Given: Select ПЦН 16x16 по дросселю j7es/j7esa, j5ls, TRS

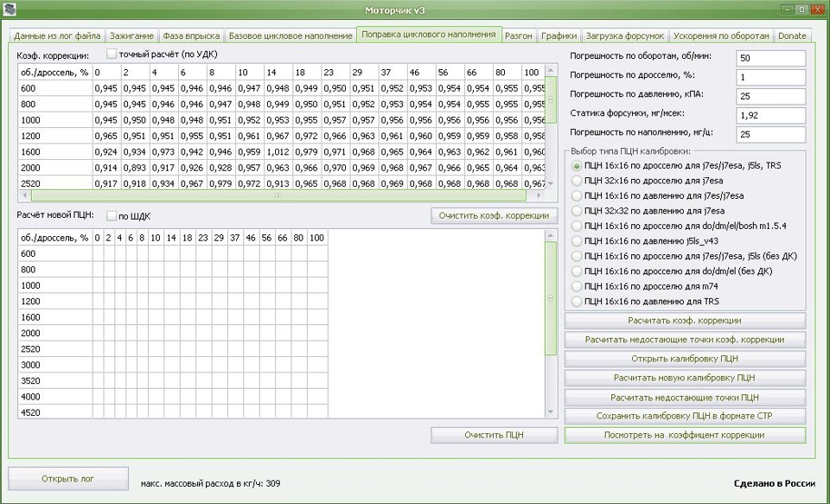Looking at the screenshot, I should (x=577, y=166).
